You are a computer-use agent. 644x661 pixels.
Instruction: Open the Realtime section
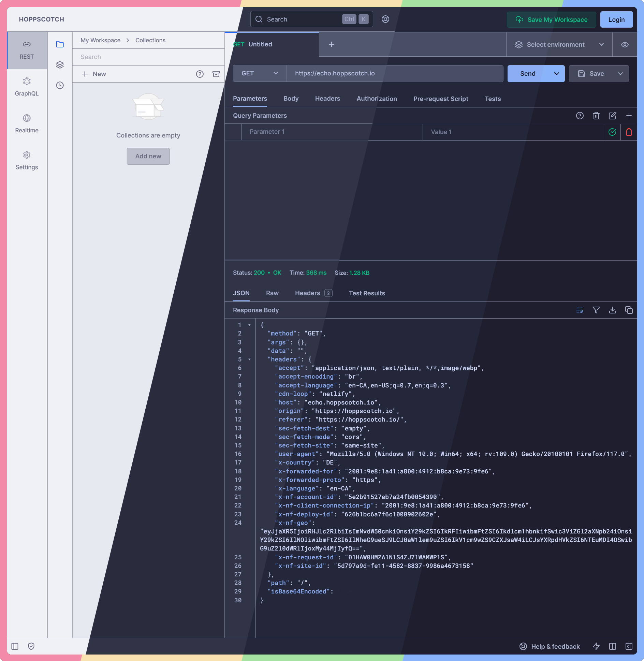(27, 124)
